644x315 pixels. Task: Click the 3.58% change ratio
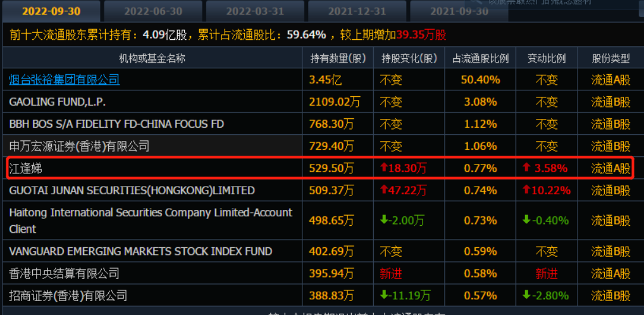(545, 168)
